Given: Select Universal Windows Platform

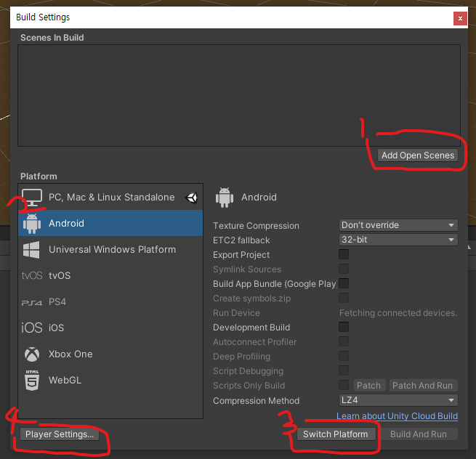Looking at the screenshot, I should pyautogui.click(x=110, y=249).
